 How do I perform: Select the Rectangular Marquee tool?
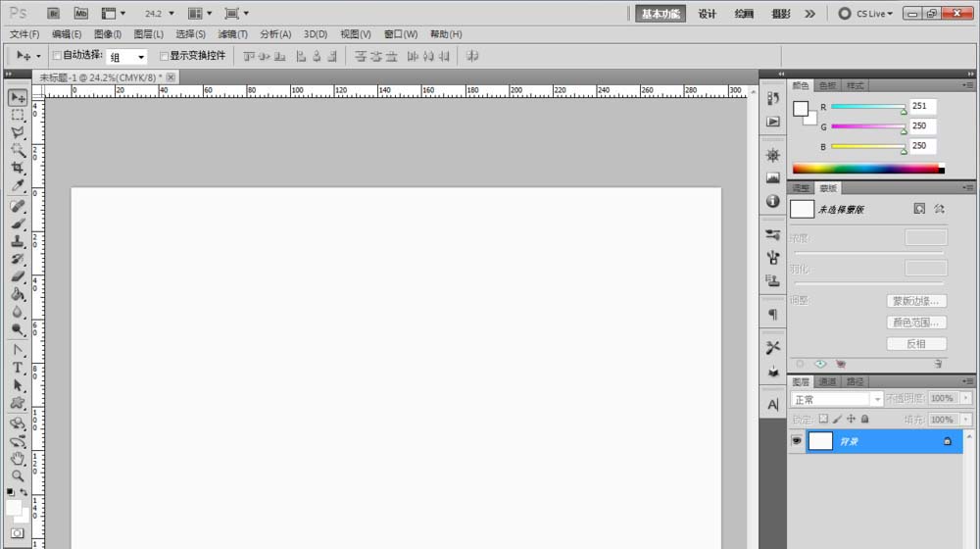(18, 116)
